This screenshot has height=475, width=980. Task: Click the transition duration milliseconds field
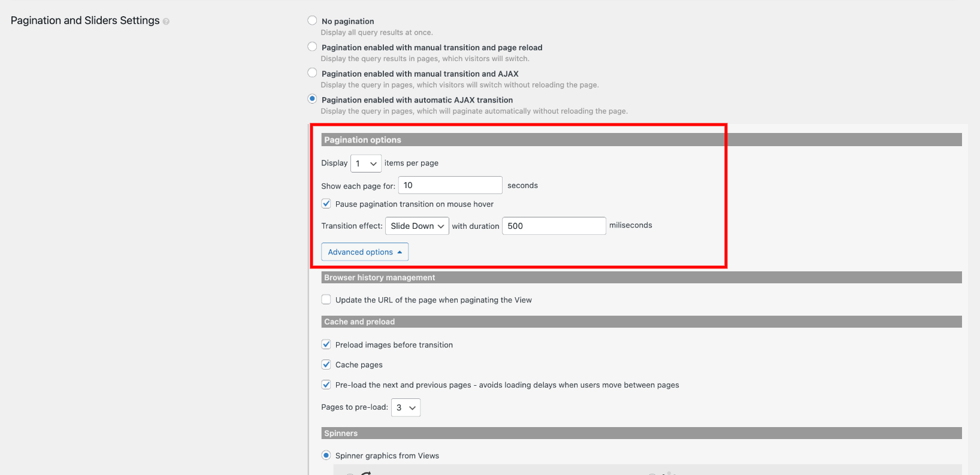pos(554,226)
